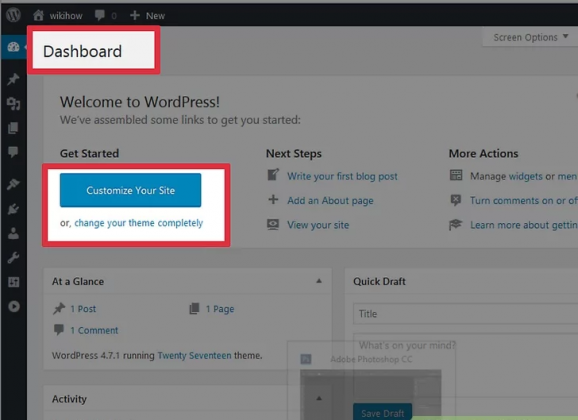This screenshot has width=578, height=420.
Task: Click the Customize Your Site button
Action: click(x=130, y=190)
